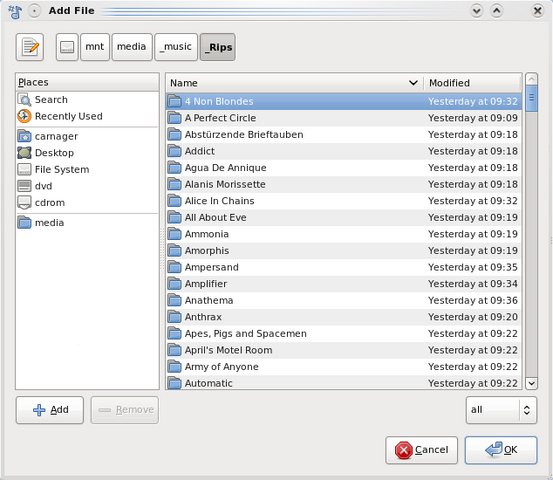553x480 pixels.
Task: Open the window menu music-note icon
Action: pyautogui.click(x=15, y=12)
